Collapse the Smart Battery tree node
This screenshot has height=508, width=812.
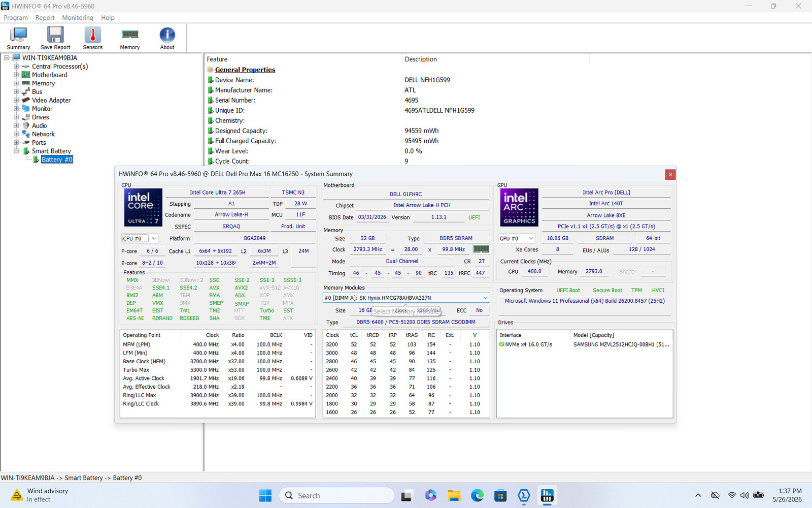click(16, 151)
